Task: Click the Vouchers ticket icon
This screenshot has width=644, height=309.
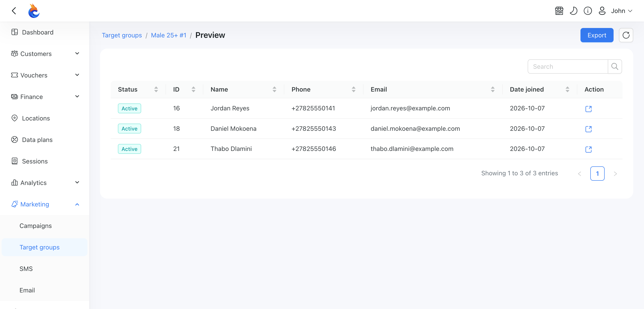Action: click(x=15, y=75)
